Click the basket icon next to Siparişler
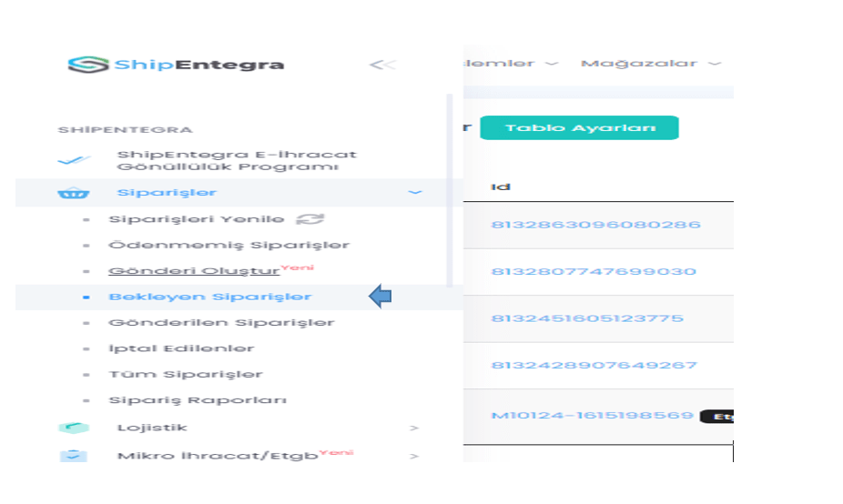The image size is (843, 504). [x=74, y=193]
